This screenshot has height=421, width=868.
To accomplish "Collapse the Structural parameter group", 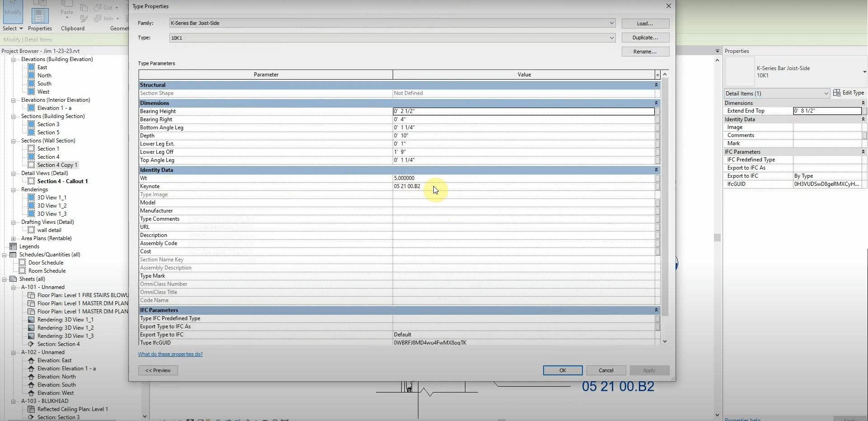I will tap(656, 85).
